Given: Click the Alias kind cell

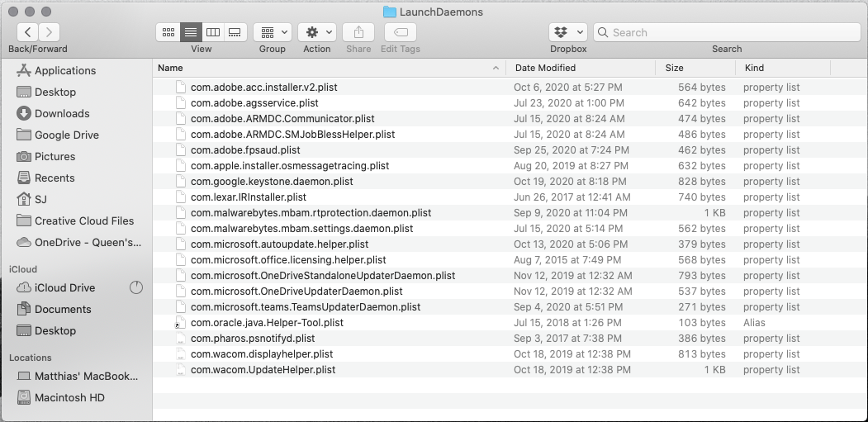Looking at the screenshot, I should [754, 322].
